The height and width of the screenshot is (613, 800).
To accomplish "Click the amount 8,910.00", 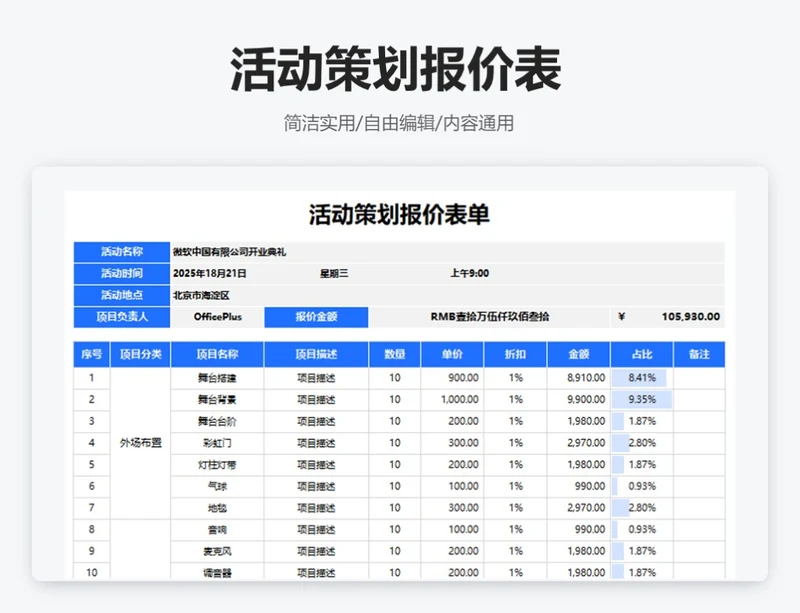I will click(x=586, y=378).
